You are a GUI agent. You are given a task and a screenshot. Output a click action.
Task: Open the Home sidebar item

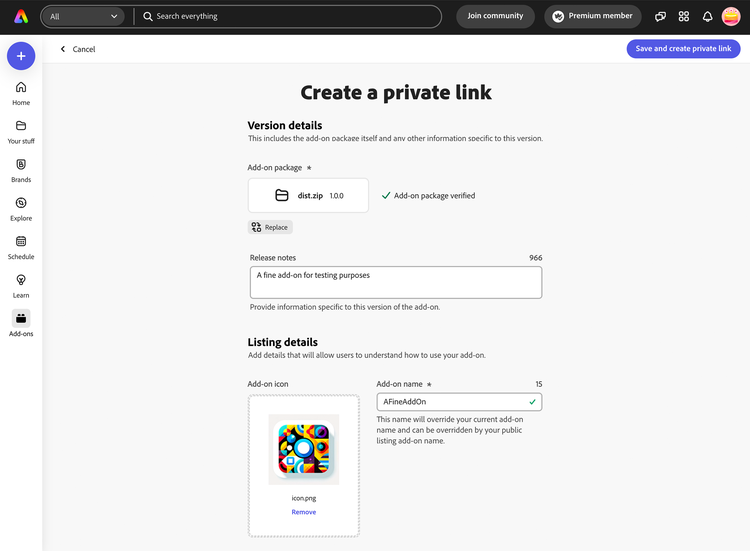point(21,93)
